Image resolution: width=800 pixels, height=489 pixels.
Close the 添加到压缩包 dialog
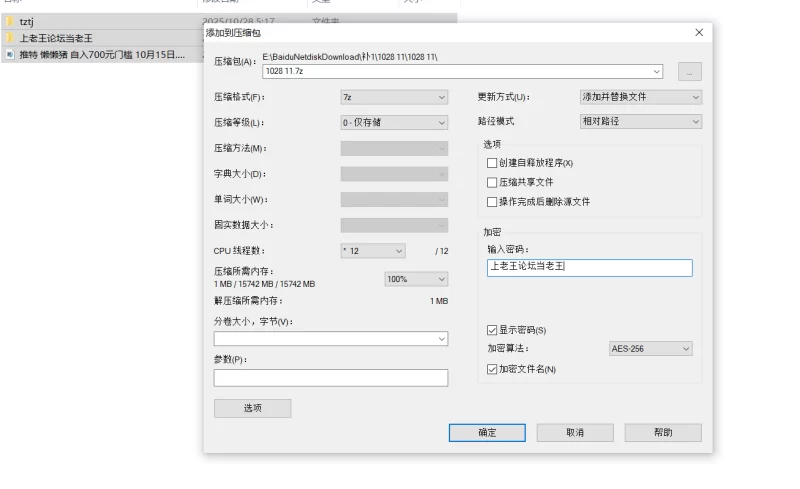click(x=699, y=33)
